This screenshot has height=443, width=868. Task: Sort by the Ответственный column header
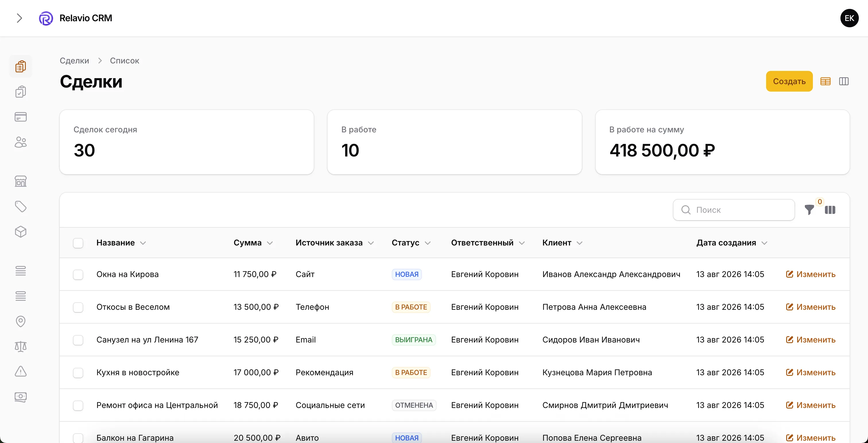488,243
